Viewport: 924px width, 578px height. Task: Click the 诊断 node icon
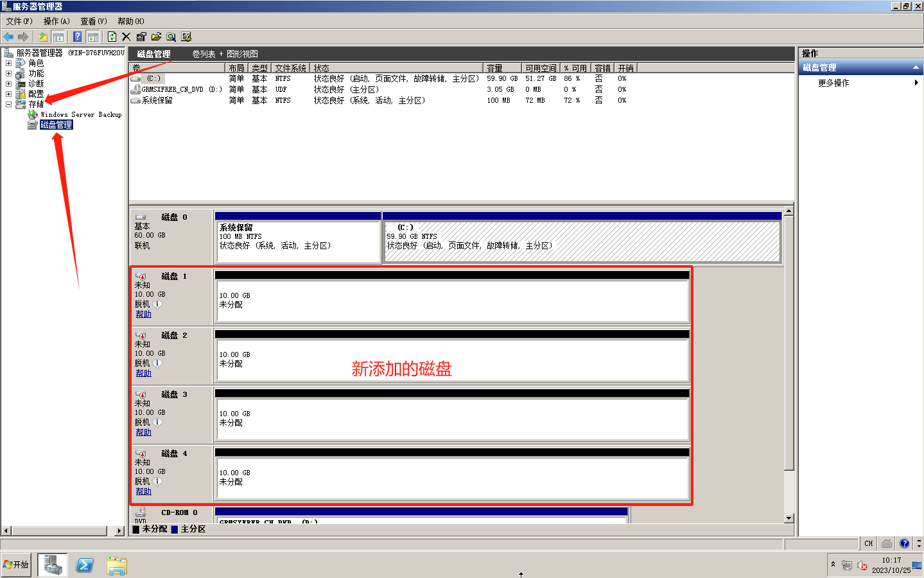tap(21, 83)
